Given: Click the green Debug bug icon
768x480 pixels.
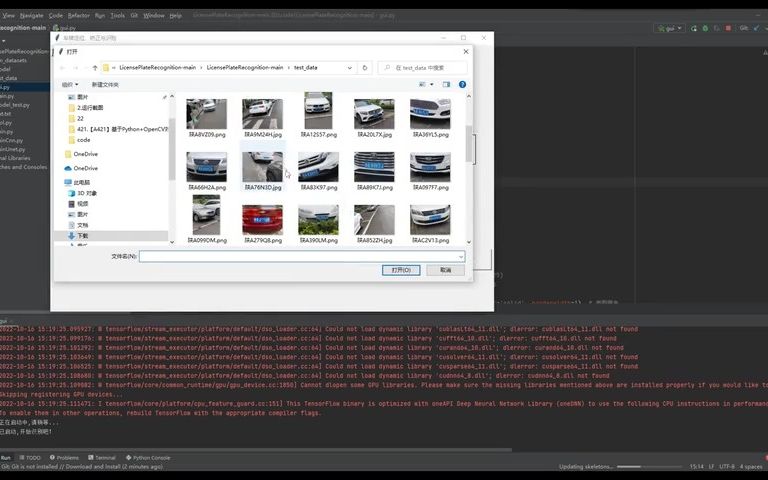Looking at the screenshot, I should tap(705, 28).
